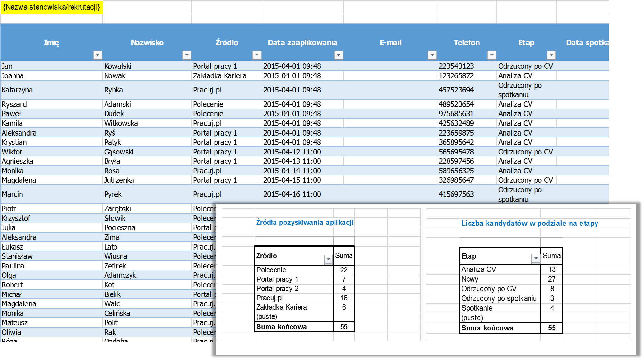644x360 pixels.
Task: Click the Gąsowski surname cell
Action: [147, 152]
